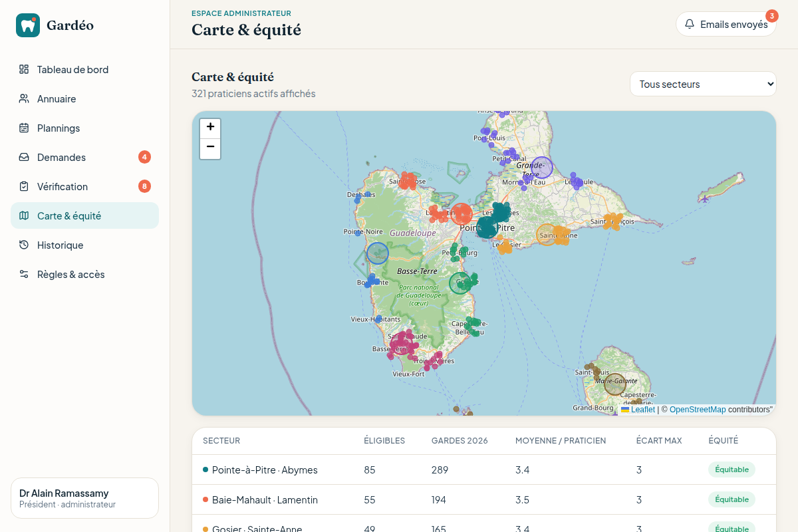Open Historique page
Viewport: 798px width, 532px height.
click(x=84, y=245)
